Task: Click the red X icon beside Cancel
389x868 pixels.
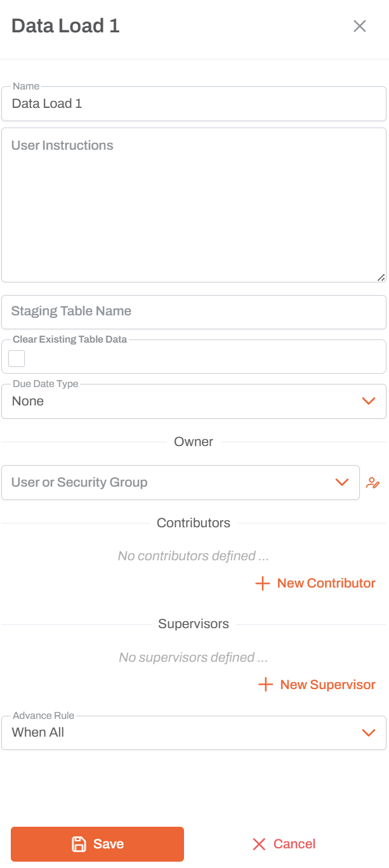Action: point(259,844)
